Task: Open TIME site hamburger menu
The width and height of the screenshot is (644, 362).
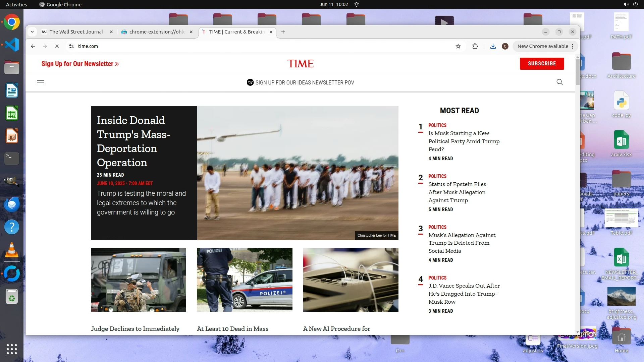Action: point(41,82)
